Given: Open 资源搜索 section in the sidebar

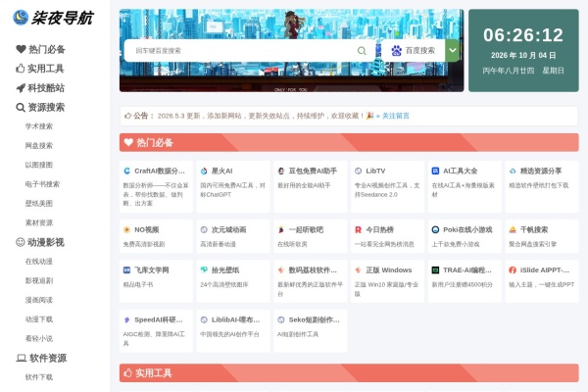Looking at the screenshot, I should (40, 107).
